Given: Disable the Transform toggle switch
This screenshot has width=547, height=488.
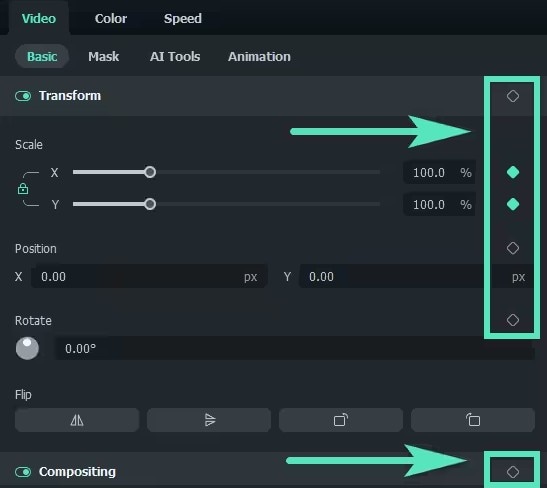Looking at the screenshot, I should point(23,96).
